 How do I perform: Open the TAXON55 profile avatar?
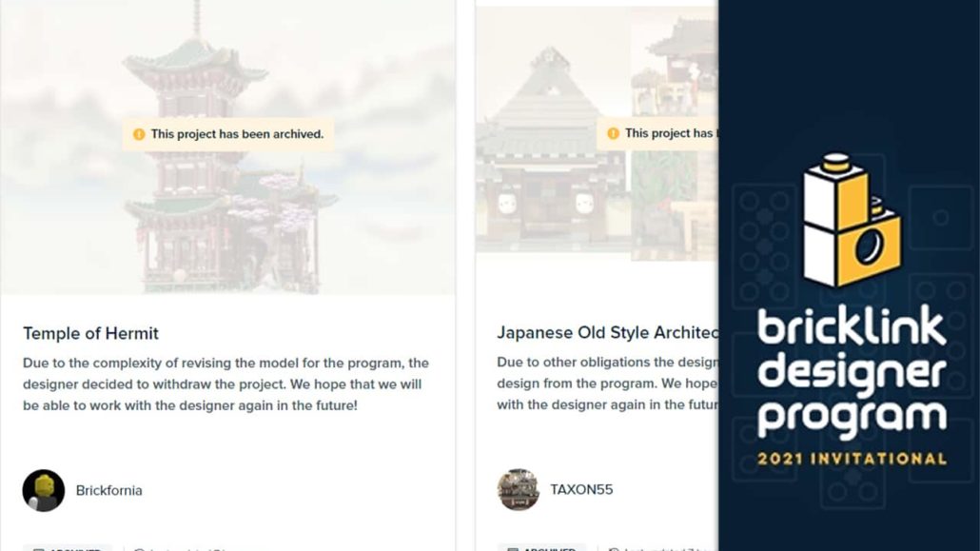click(519, 490)
